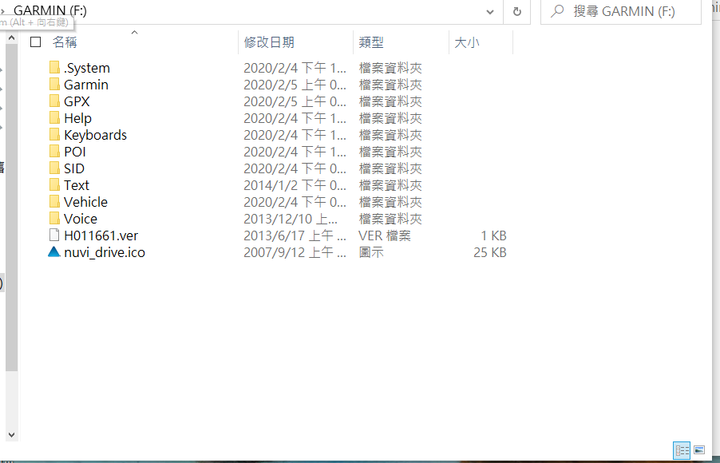Click the Keyboards folder icon
720x463 pixels.
pyautogui.click(x=54, y=135)
